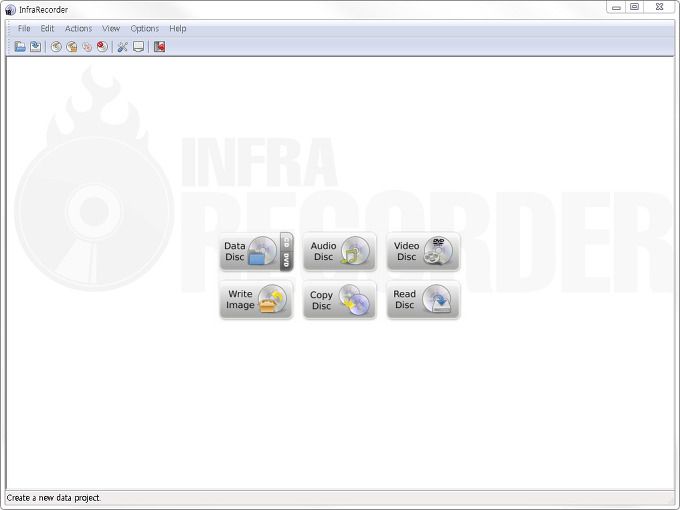Open the Help menu

point(178,29)
